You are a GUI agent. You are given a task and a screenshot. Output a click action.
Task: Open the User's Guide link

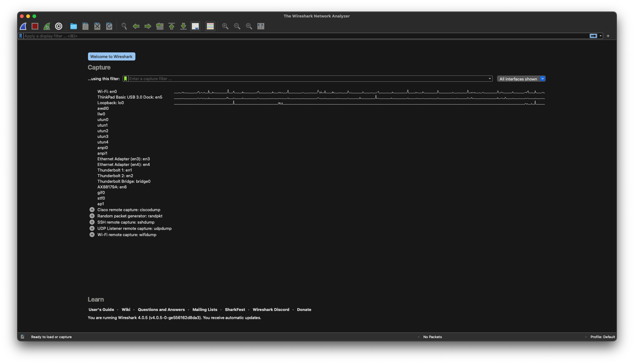(x=101, y=310)
